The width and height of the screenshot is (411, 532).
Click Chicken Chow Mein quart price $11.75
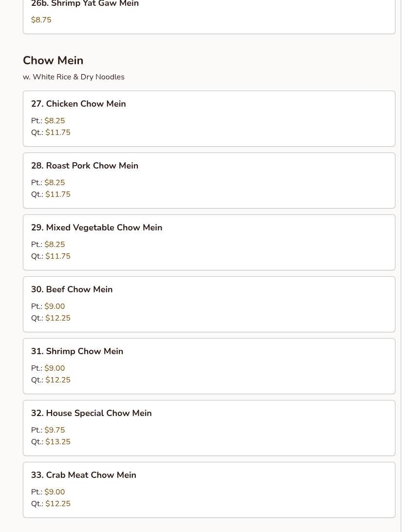58,133
